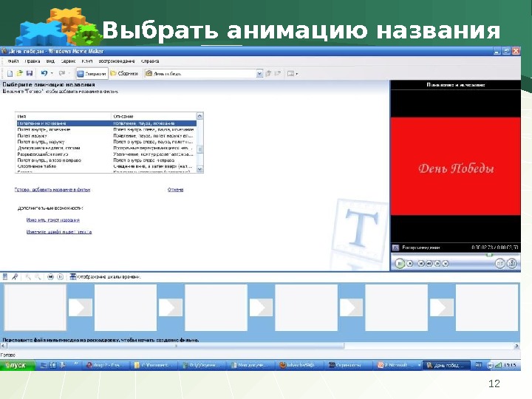
Task: Open the Справка menu
Action: point(149,61)
